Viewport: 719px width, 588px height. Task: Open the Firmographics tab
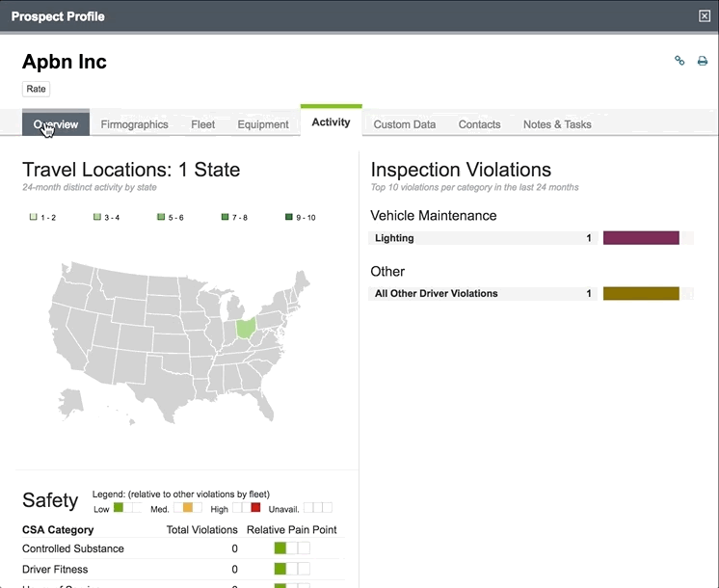[134, 124]
